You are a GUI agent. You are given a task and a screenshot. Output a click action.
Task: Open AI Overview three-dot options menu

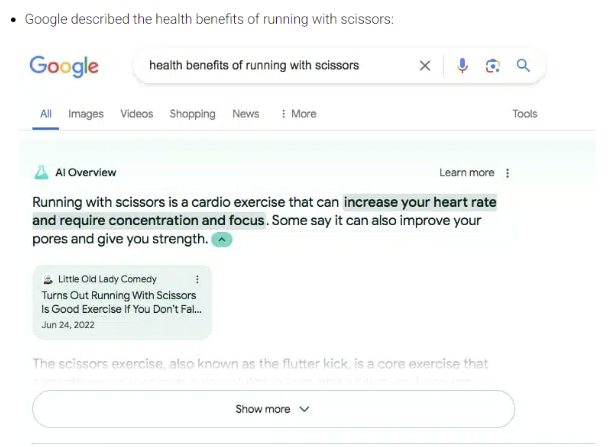[x=508, y=173]
